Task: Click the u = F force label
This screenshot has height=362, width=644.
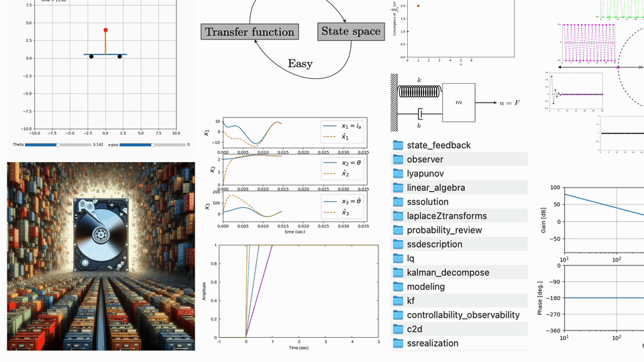Action: tap(510, 103)
